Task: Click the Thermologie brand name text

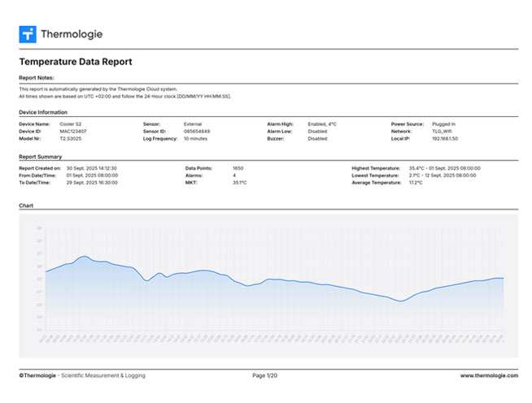Action: [72, 34]
